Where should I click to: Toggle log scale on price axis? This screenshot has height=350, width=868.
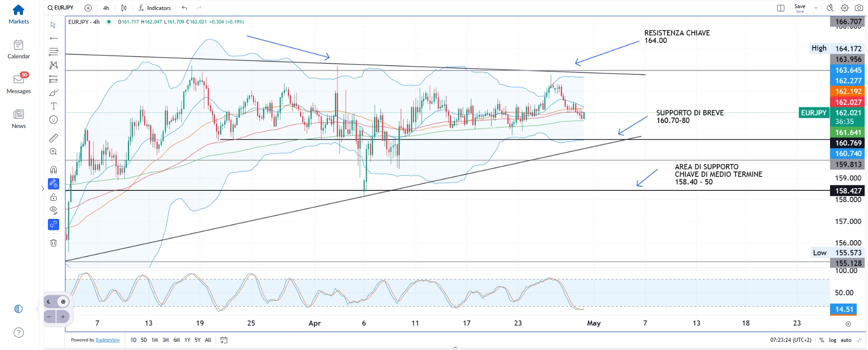[x=832, y=340]
